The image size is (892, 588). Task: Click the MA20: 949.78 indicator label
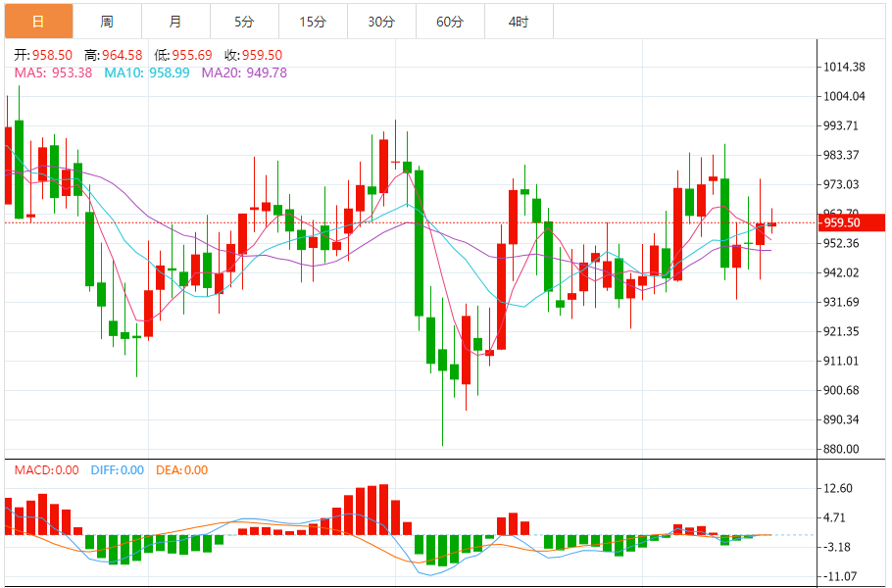(245, 73)
